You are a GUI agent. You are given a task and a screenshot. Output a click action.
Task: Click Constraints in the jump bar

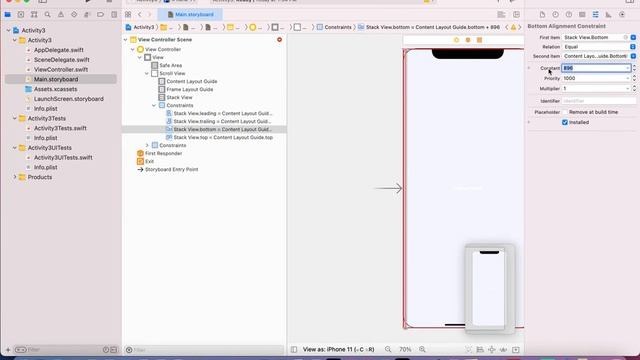click(334, 27)
